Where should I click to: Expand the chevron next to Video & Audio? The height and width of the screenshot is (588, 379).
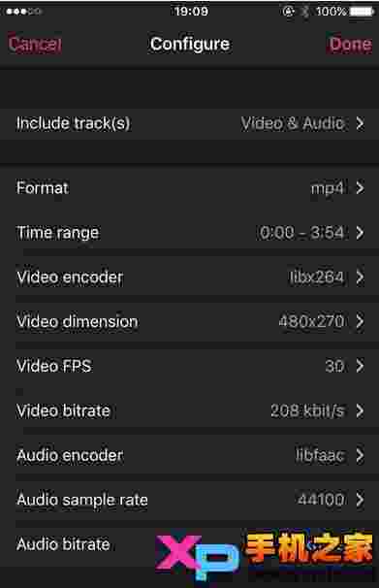tap(360, 123)
